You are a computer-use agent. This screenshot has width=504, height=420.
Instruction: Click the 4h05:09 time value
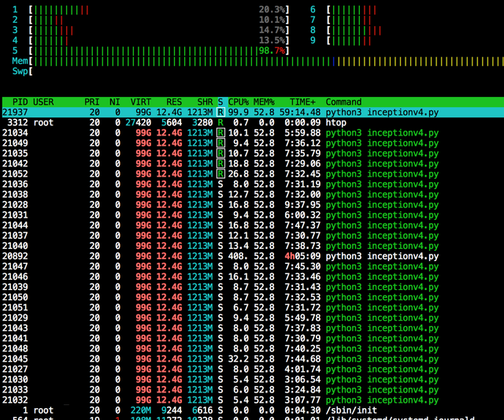(302, 256)
